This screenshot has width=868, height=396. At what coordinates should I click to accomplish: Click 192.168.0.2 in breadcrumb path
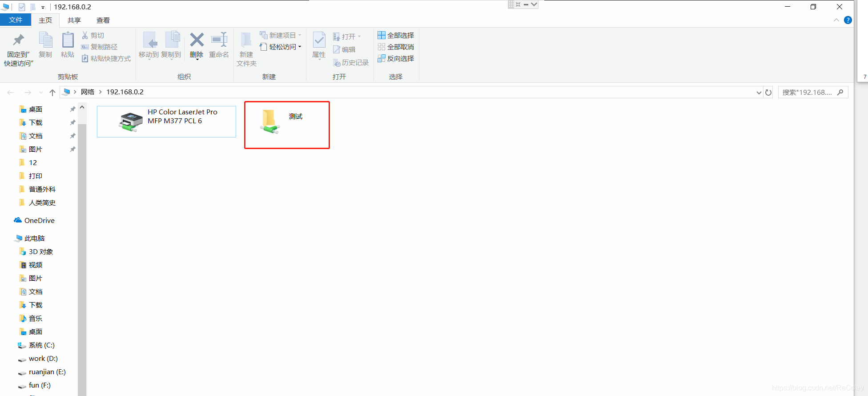[125, 92]
